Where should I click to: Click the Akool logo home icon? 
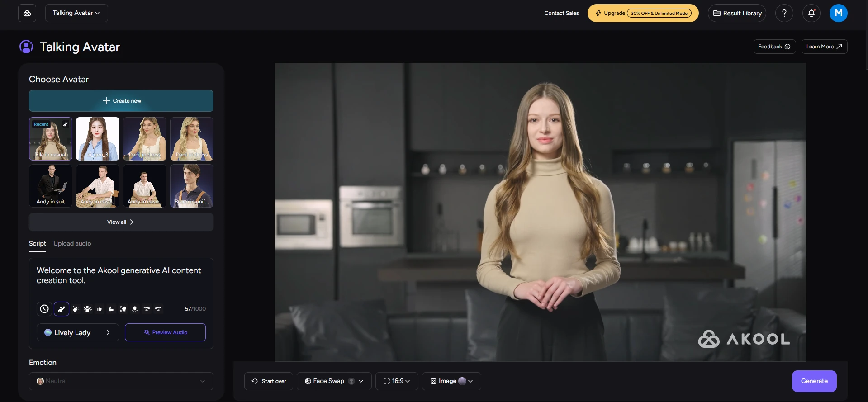(27, 13)
